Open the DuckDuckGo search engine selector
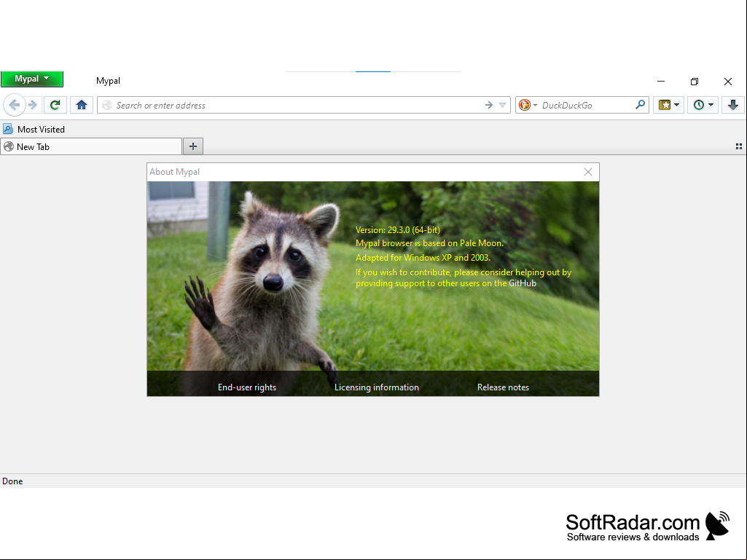747x560 pixels. tap(528, 106)
